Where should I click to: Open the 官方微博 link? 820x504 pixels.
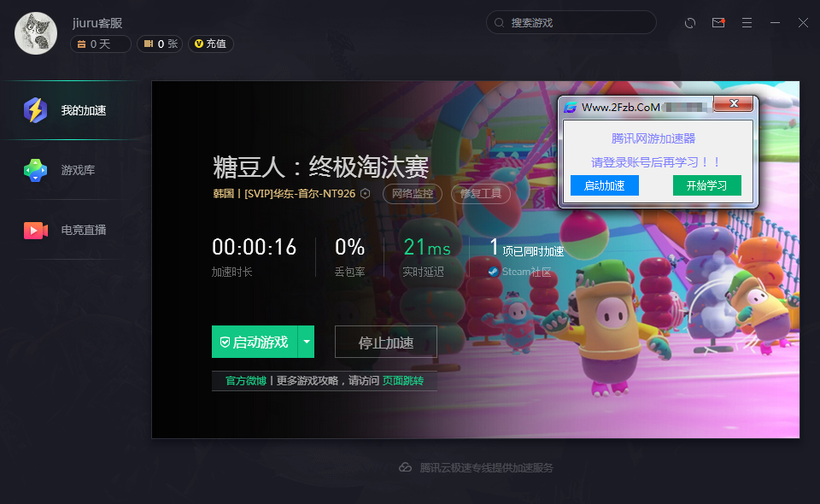coord(246,381)
